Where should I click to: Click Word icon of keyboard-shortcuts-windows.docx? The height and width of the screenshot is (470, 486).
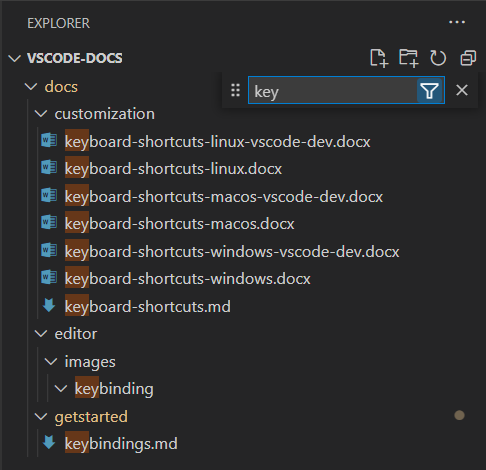point(49,277)
